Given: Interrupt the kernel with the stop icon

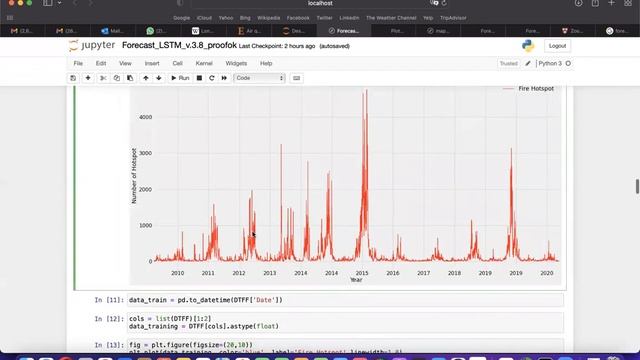Looking at the screenshot, I should click(199, 78).
